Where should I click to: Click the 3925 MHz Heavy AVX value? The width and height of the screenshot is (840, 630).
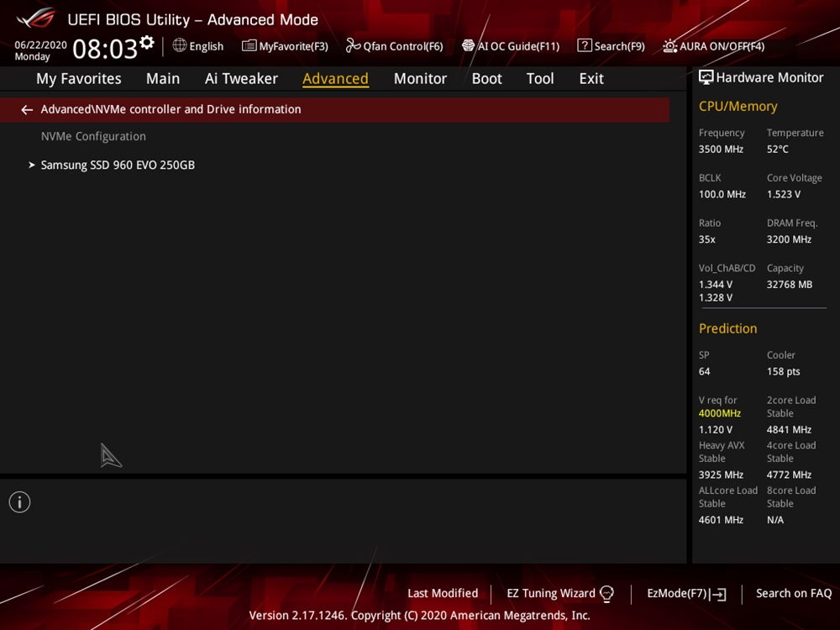[x=721, y=475]
